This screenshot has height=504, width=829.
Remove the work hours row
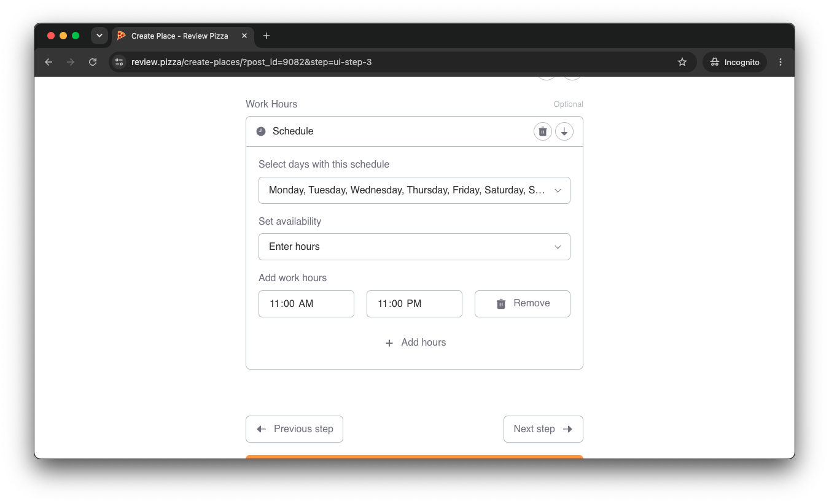coord(523,304)
